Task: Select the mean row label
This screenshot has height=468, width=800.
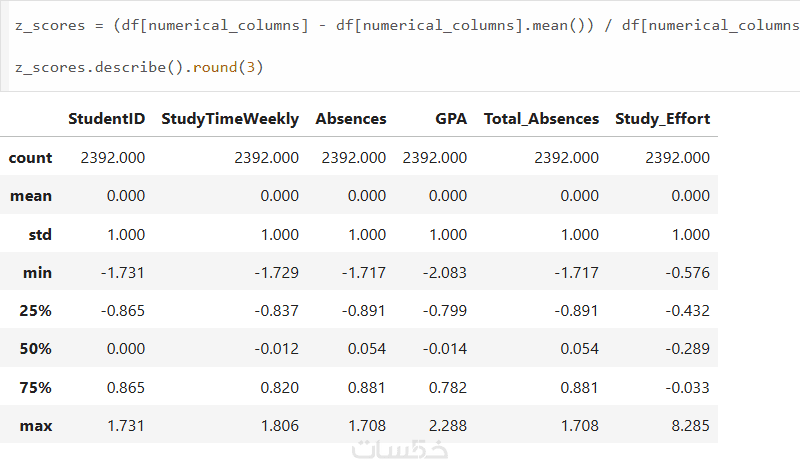Action: tap(30, 196)
